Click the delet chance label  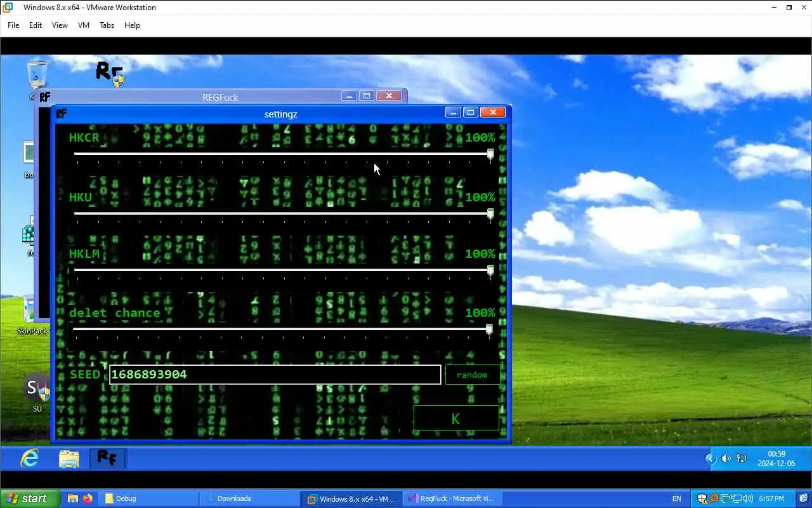coord(115,313)
